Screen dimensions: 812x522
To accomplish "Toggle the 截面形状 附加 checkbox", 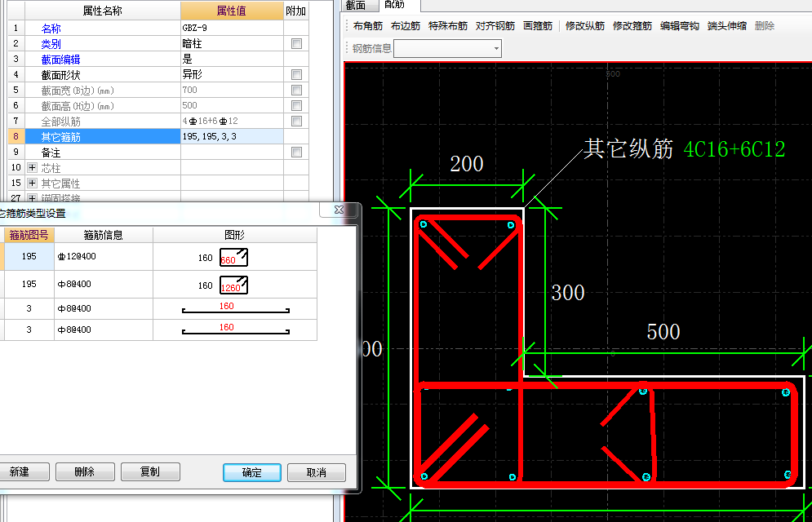I will pos(296,74).
